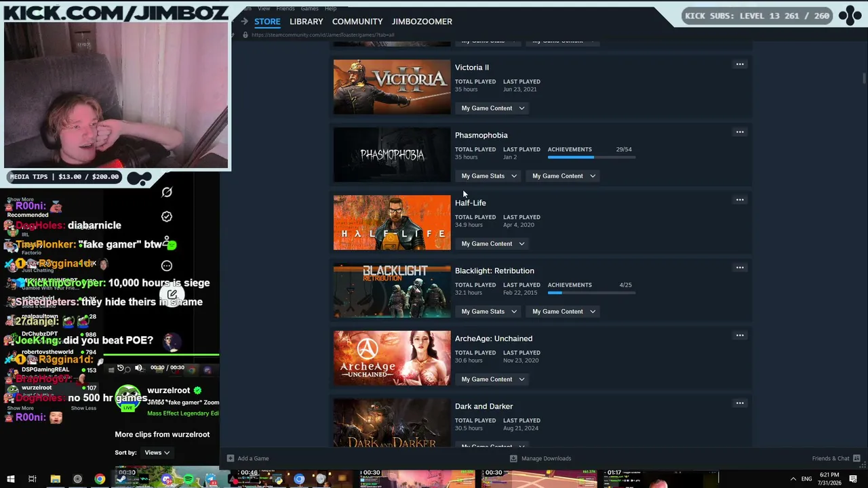Click Show Less in Kick sidebar
Image resolution: width=868 pixels, height=488 pixels.
pyautogui.click(x=83, y=408)
